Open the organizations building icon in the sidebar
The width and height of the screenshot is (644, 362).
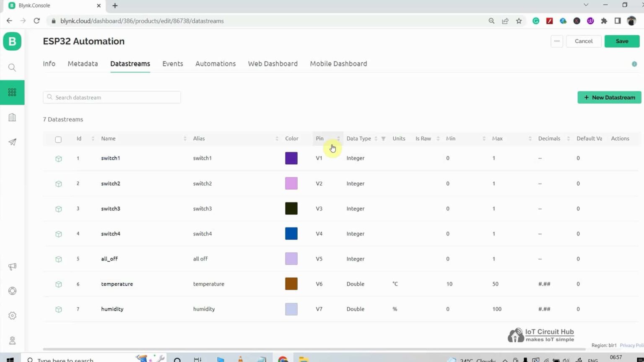click(x=12, y=117)
